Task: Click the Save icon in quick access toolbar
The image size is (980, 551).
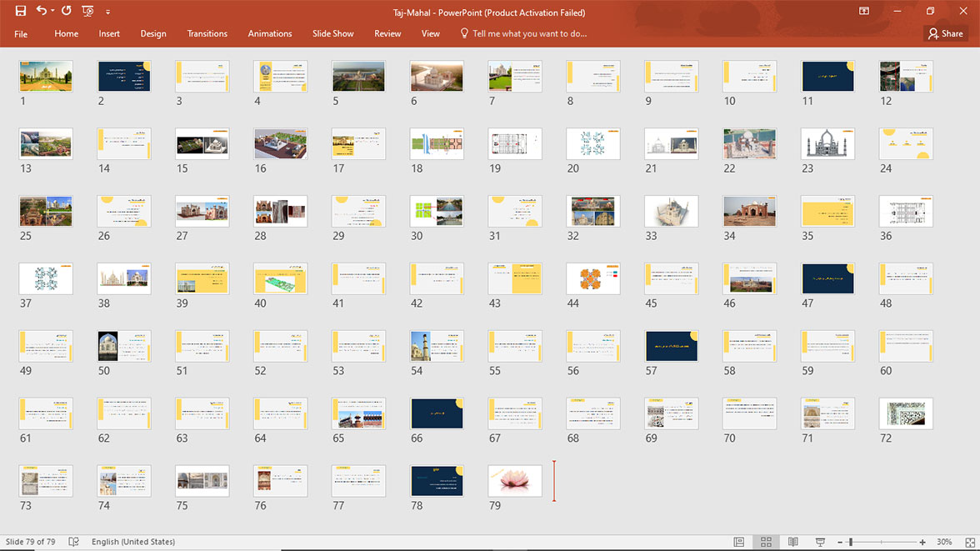Action: [x=21, y=12]
